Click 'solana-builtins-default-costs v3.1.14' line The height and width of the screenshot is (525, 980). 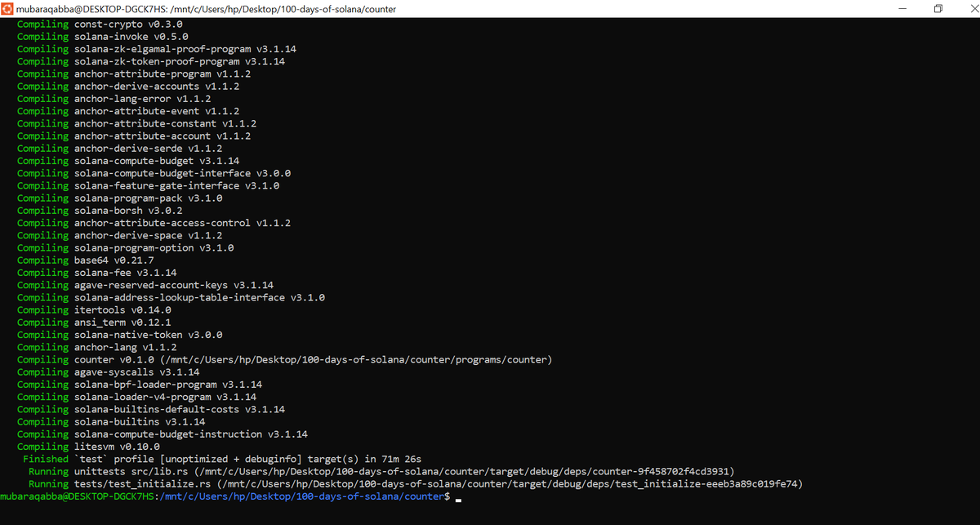pyautogui.click(x=151, y=409)
